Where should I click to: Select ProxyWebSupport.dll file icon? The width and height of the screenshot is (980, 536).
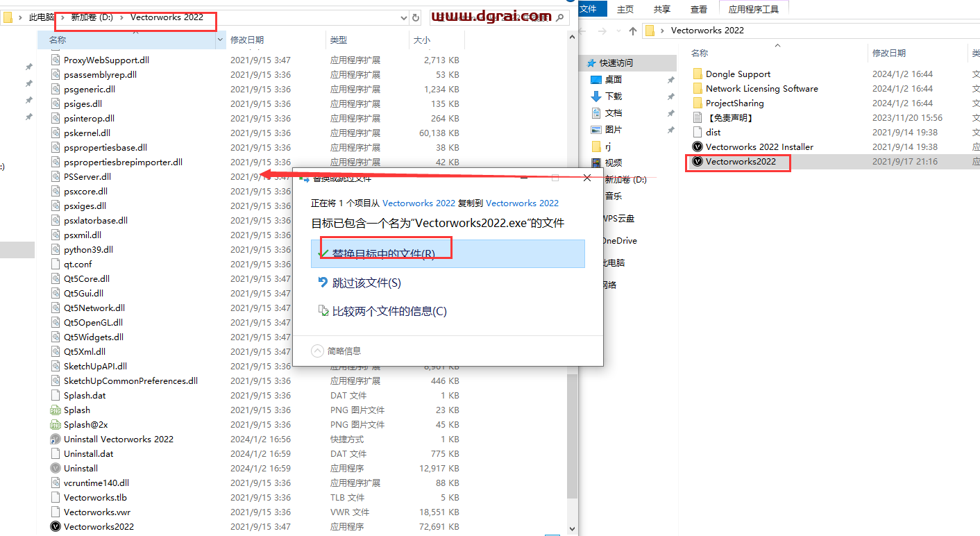tap(56, 60)
